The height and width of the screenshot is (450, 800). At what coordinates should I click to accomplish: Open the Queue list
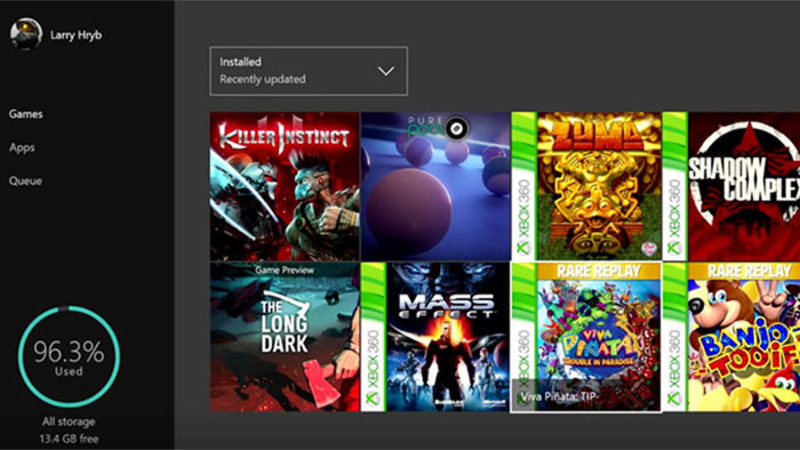[25, 181]
